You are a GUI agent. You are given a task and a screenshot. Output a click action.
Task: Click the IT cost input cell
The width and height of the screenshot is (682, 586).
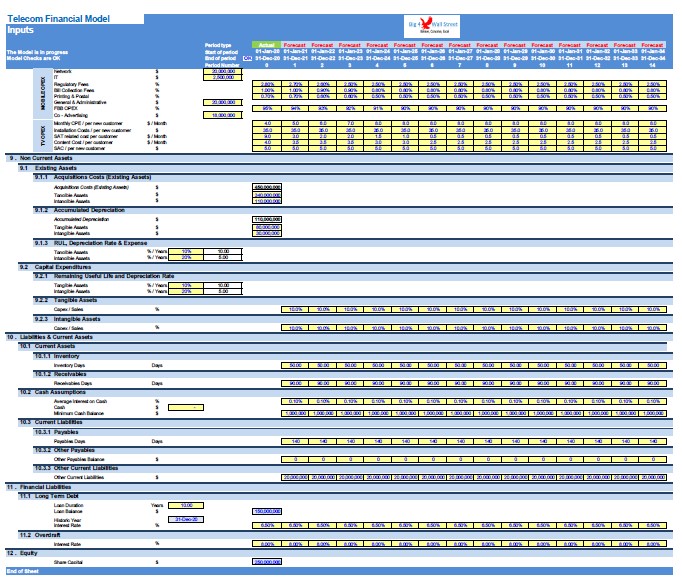point(223,77)
